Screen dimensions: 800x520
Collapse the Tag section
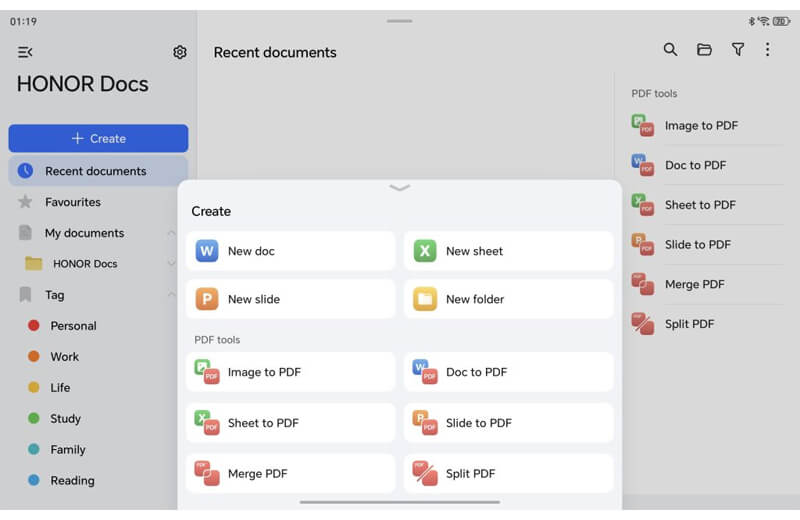tap(171, 295)
